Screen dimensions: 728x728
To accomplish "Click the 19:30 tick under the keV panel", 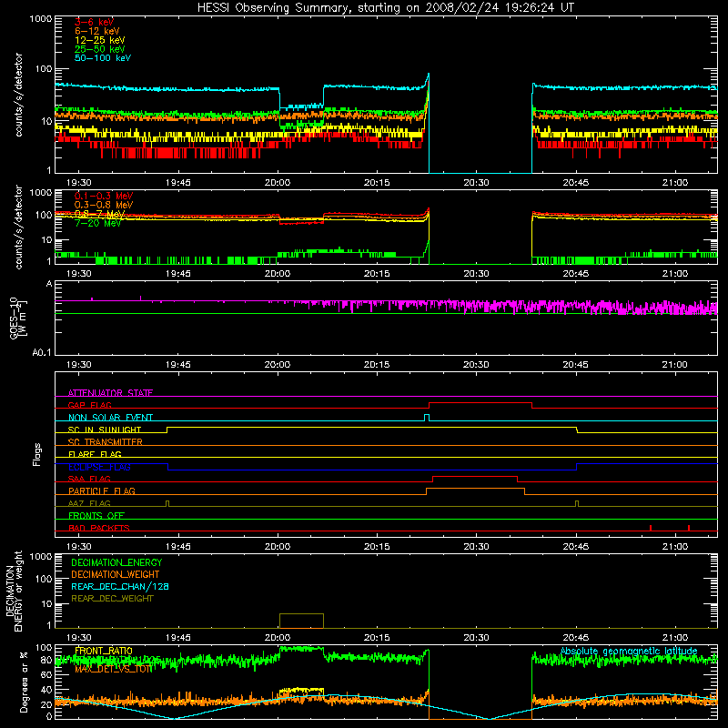I will coord(79,183).
